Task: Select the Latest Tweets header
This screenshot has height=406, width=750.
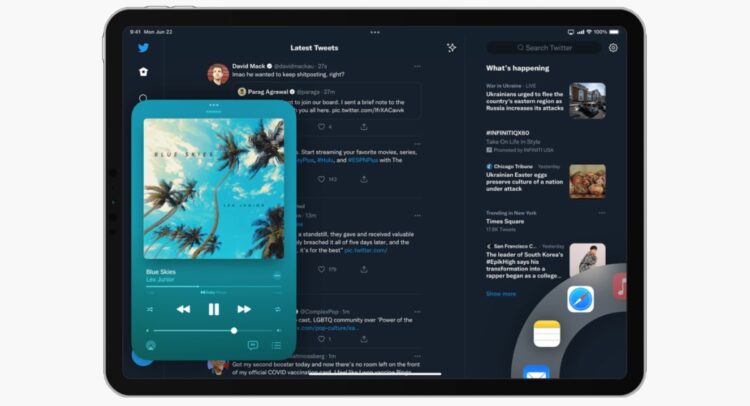Action: [314, 48]
